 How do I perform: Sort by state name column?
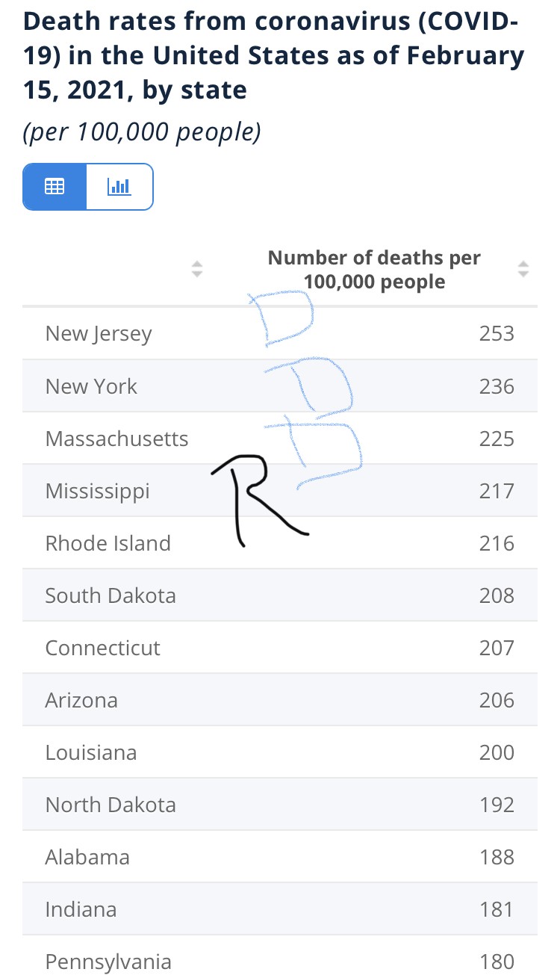197,269
